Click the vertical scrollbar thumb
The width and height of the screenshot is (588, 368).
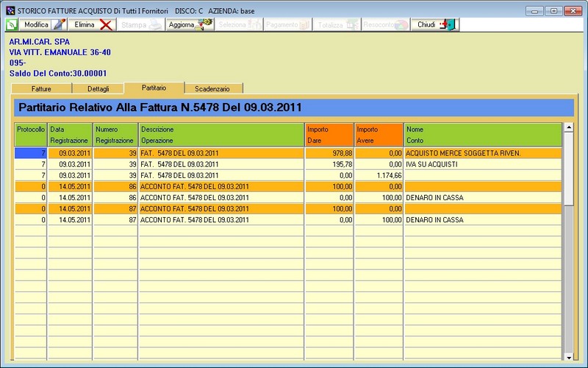click(x=568, y=169)
